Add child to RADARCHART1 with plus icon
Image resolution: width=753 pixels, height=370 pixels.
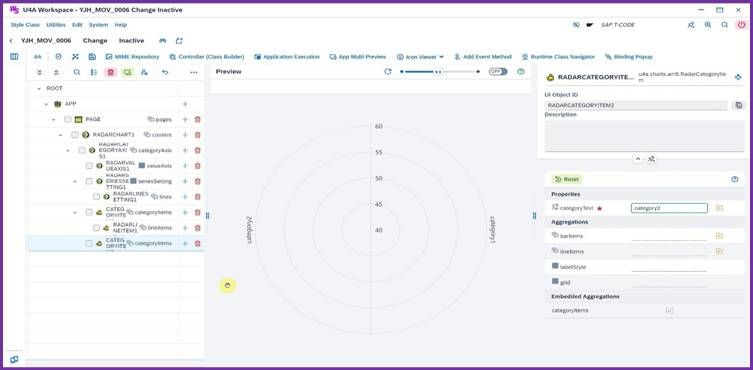tap(185, 135)
